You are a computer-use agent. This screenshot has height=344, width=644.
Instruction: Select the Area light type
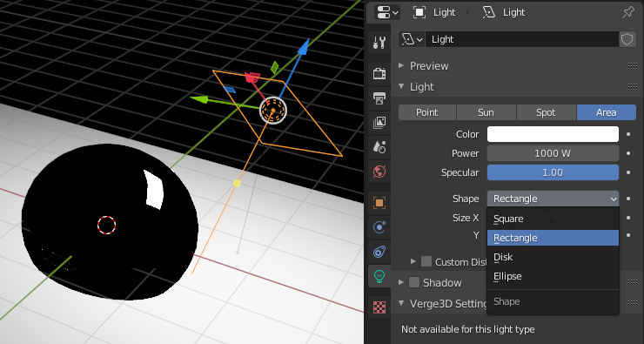(607, 112)
